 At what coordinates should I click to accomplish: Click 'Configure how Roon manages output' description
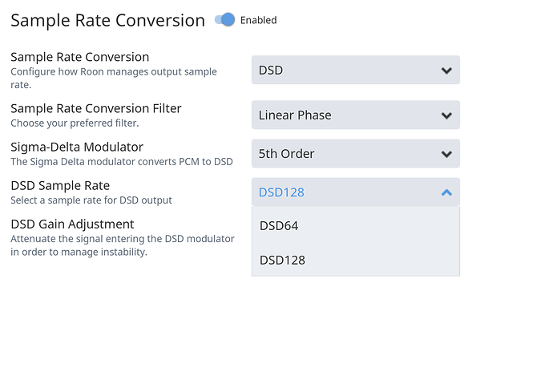[x=114, y=78]
